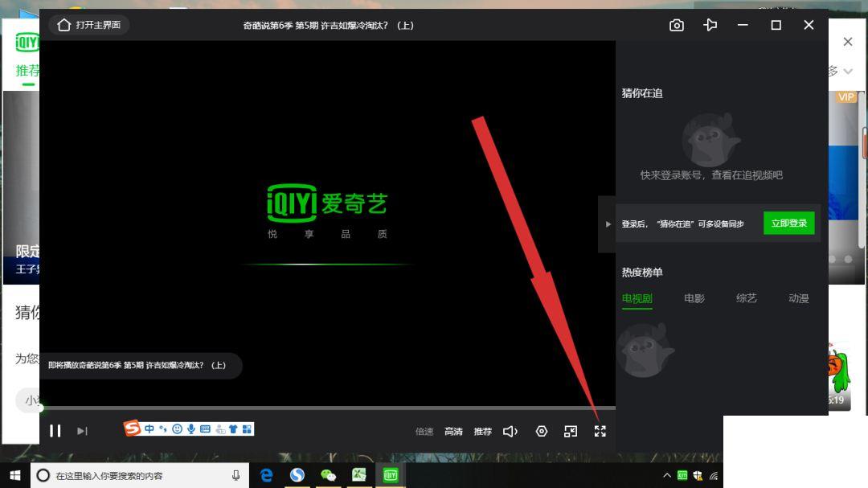Close the background iQIYI main window
The width and height of the screenshot is (868, 488).
click(848, 42)
